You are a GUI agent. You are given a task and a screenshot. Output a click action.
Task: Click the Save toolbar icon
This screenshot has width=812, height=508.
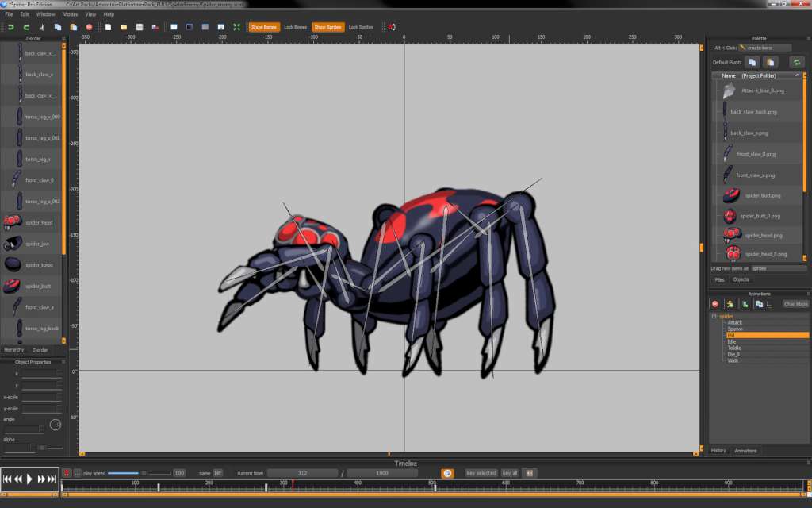click(139, 26)
